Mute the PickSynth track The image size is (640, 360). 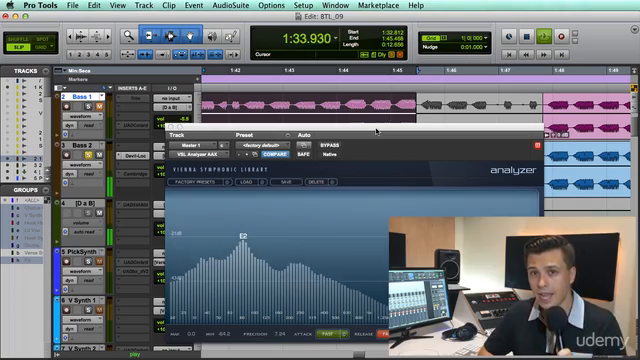pyautogui.click(x=99, y=262)
